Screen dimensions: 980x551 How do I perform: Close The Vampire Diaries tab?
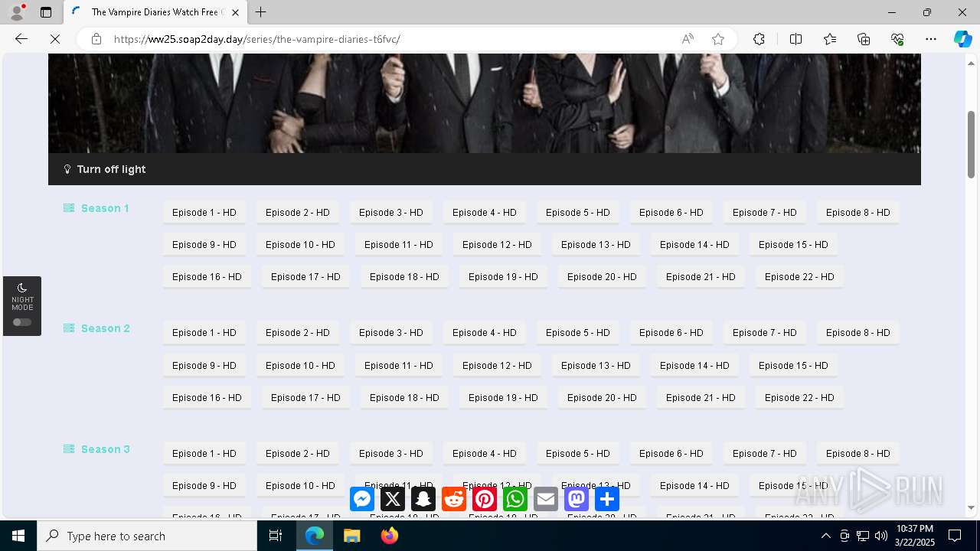pos(235,12)
